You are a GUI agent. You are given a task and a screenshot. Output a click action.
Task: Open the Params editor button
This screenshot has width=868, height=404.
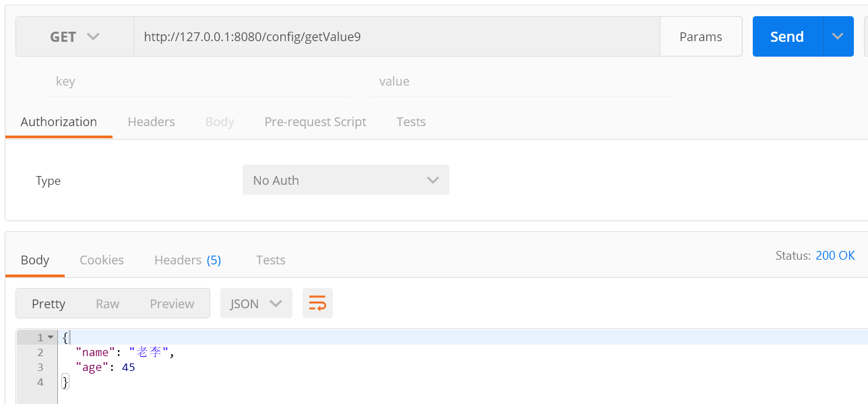tap(701, 36)
